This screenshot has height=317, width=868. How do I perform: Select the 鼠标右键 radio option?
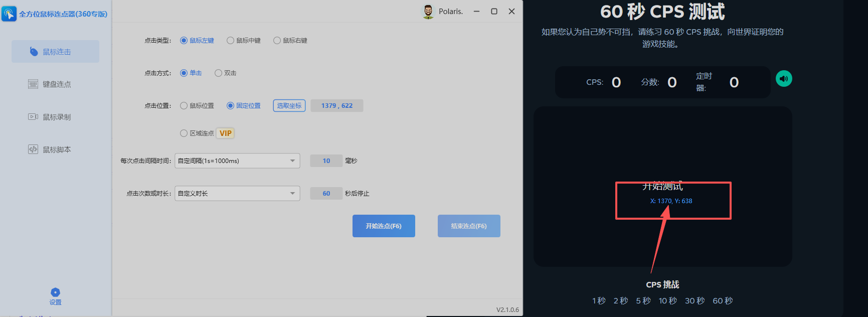click(x=277, y=41)
